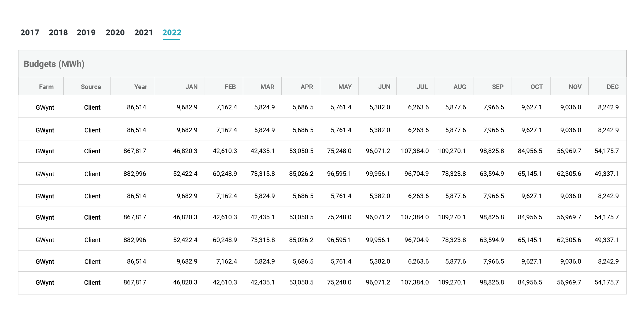
Task: Click Client in the last table row
Action: click(92, 283)
